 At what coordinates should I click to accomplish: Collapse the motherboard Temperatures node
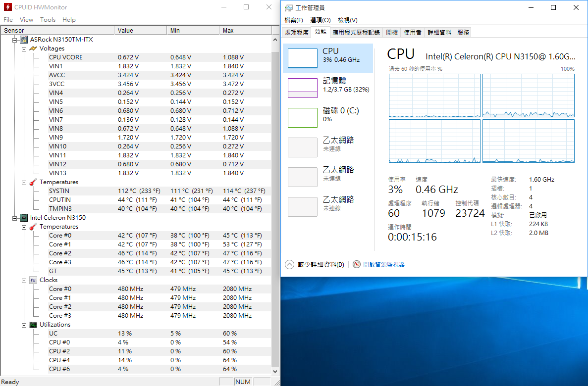pos(24,183)
